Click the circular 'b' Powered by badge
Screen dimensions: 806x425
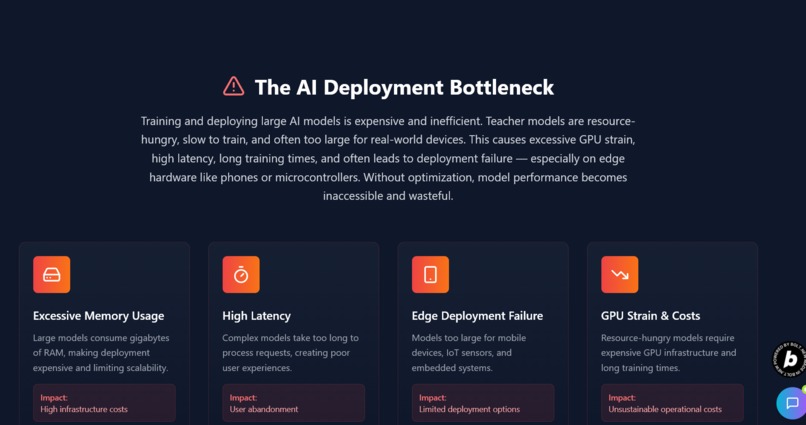pyautogui.click(x=790, y=360)
